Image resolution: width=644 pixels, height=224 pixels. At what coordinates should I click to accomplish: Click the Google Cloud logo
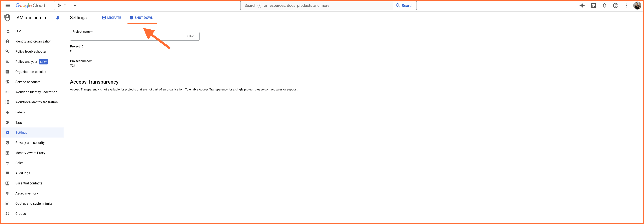[30, 6]
